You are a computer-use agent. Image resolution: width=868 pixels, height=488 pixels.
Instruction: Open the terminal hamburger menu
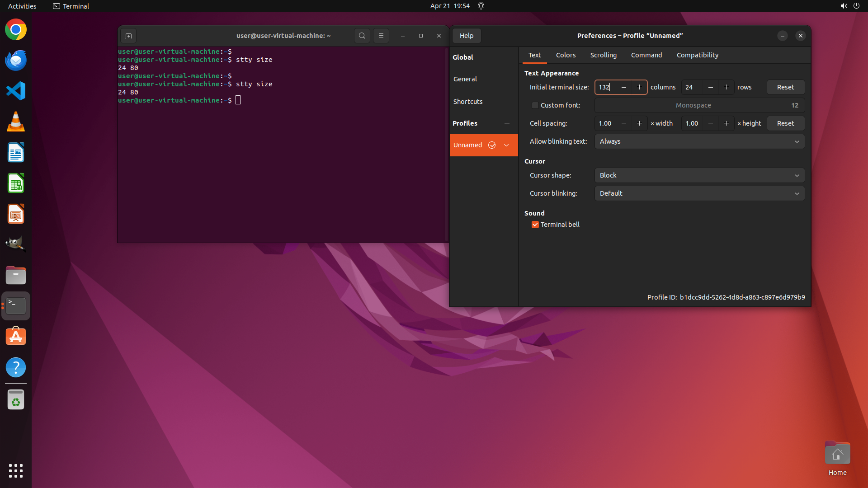point(381,36)
